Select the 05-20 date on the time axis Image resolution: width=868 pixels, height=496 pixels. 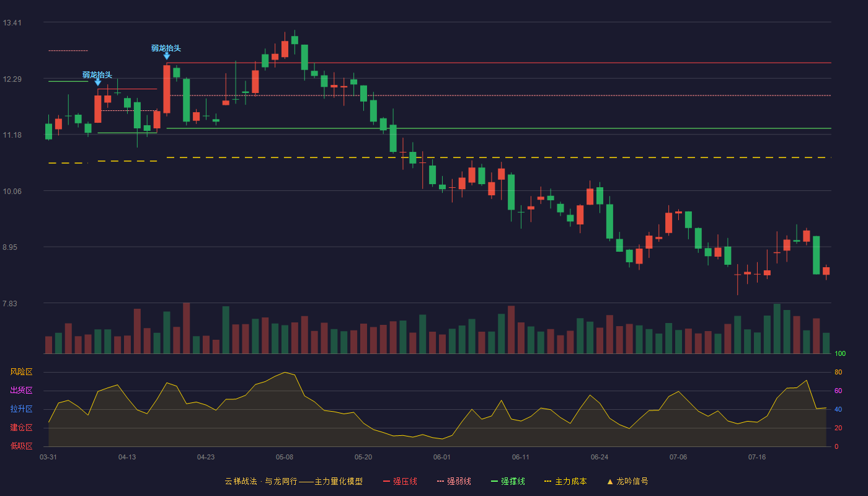pyautogui.click(x=363, y=457)
